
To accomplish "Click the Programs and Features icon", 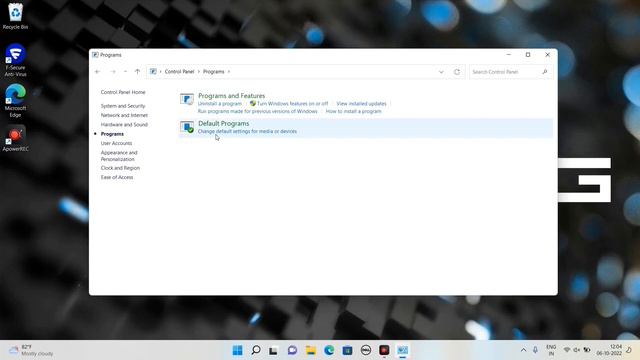I will tap(187, 99).
